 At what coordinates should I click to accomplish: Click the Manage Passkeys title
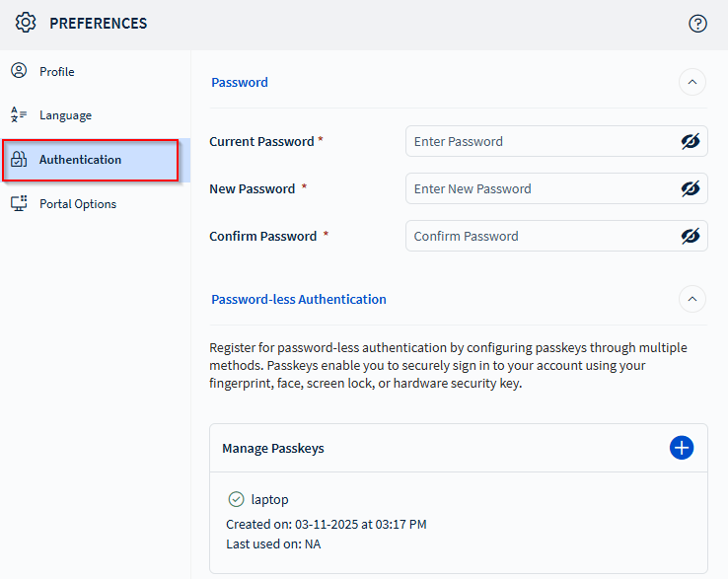tap(273, 448)
